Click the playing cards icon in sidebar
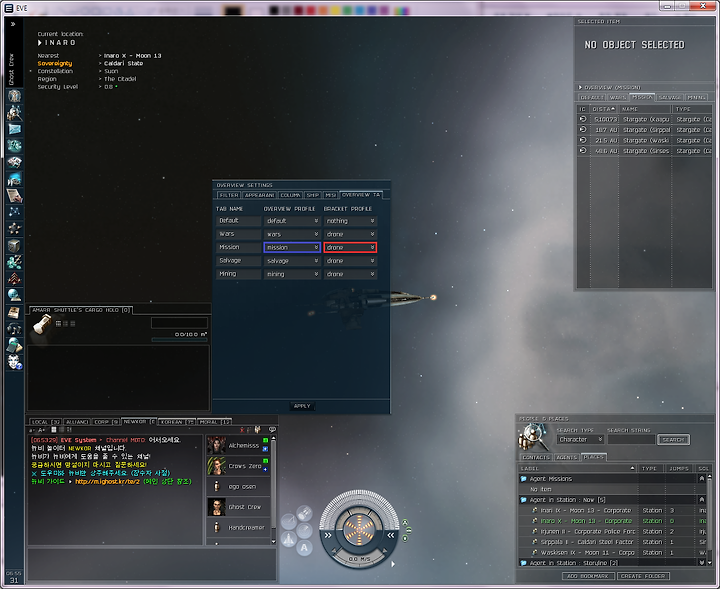The height and width of the screenshot is (589, 720). pyautogui.click(x=14, y=163)
